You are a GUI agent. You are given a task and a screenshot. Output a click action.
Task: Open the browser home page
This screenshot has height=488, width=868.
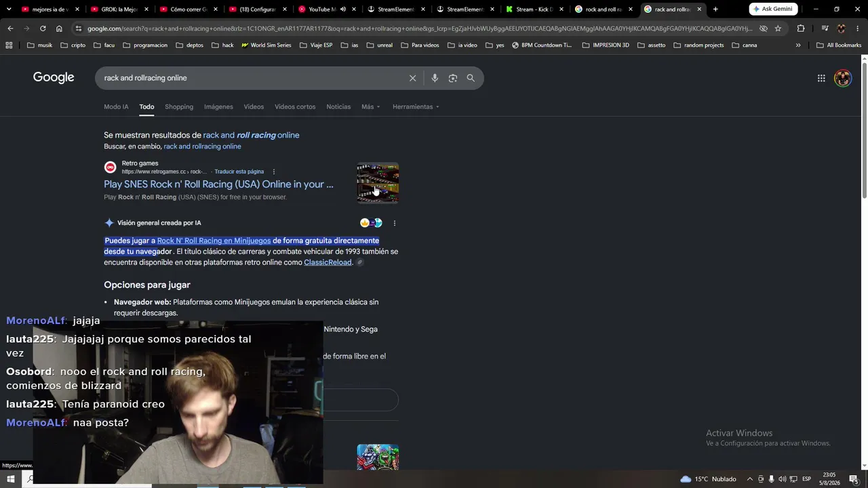pyautogui.click(x=59, y=28)
